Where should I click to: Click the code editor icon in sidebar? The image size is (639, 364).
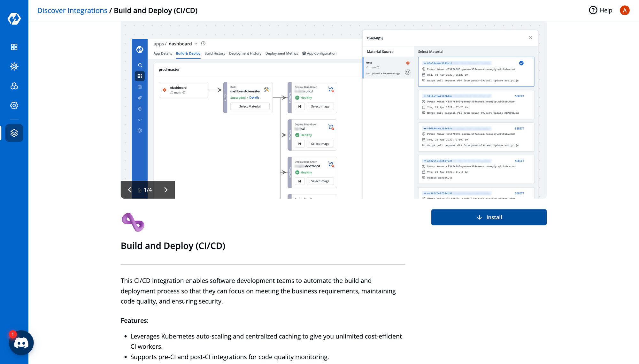point(140,119)
